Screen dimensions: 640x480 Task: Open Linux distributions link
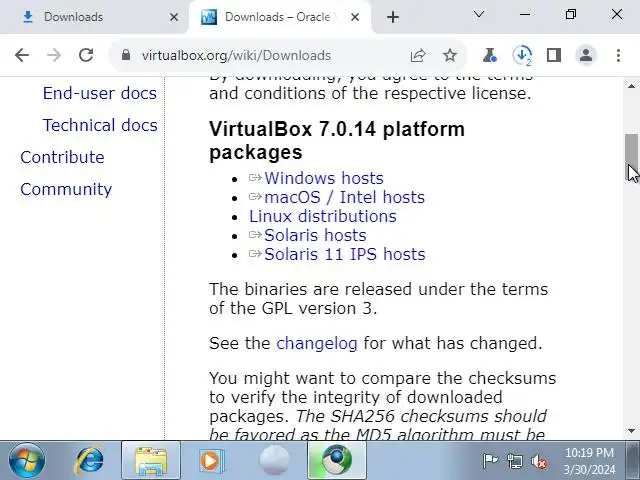pos(322,216)
